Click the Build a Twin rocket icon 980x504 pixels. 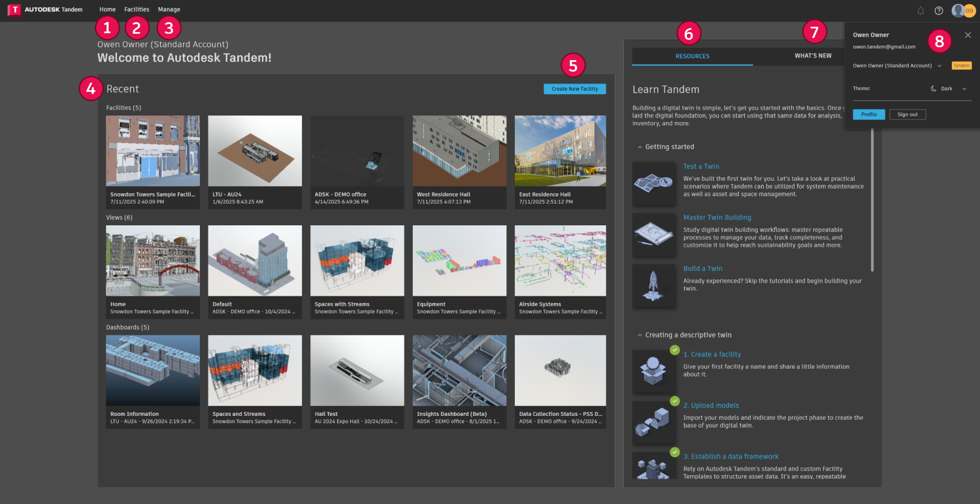[654, 285]
